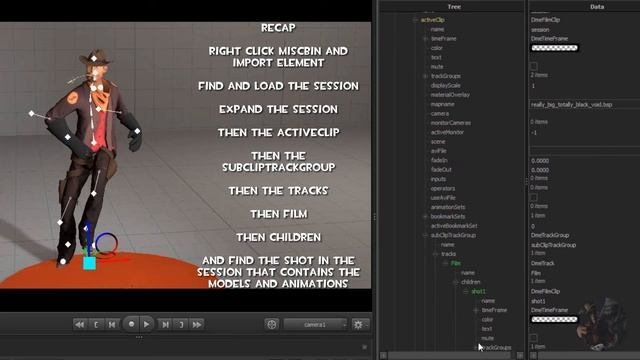Screen dimensions: 640x360
Task: Click the data pane scrollbar left arrow
Action: point(533,356)
